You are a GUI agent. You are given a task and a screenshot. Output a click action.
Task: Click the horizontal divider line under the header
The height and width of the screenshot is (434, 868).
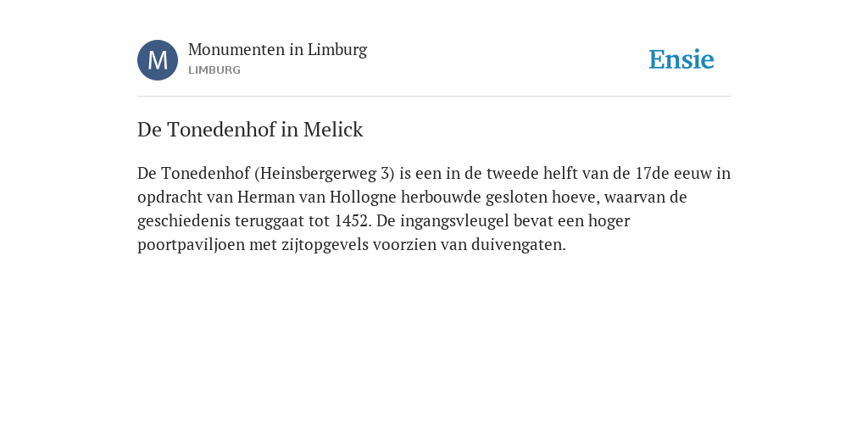point(434,97)
